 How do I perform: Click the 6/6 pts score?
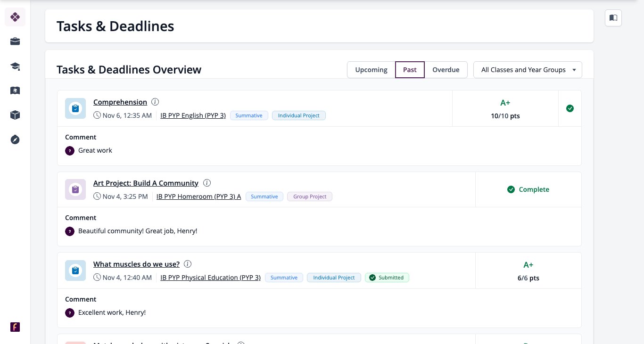[528, 278]
